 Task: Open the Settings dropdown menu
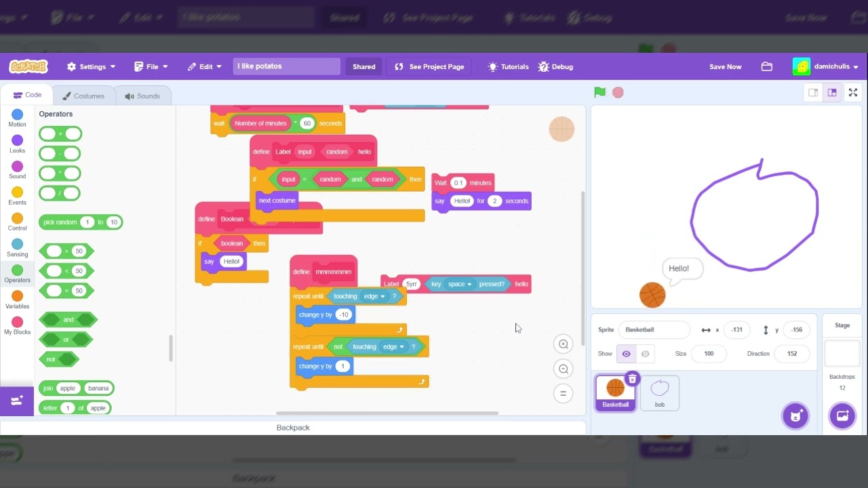[91, 66]
